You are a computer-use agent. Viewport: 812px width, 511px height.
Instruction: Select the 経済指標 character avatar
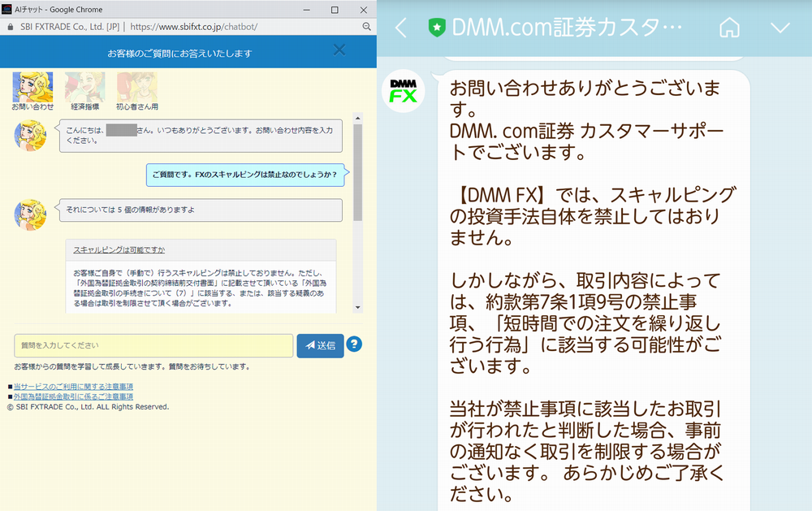(85, 87)
